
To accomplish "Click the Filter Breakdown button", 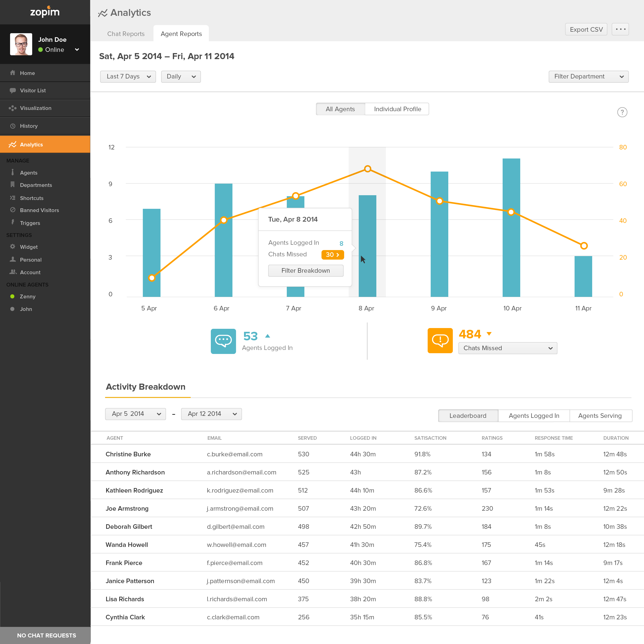I will 305,270.
